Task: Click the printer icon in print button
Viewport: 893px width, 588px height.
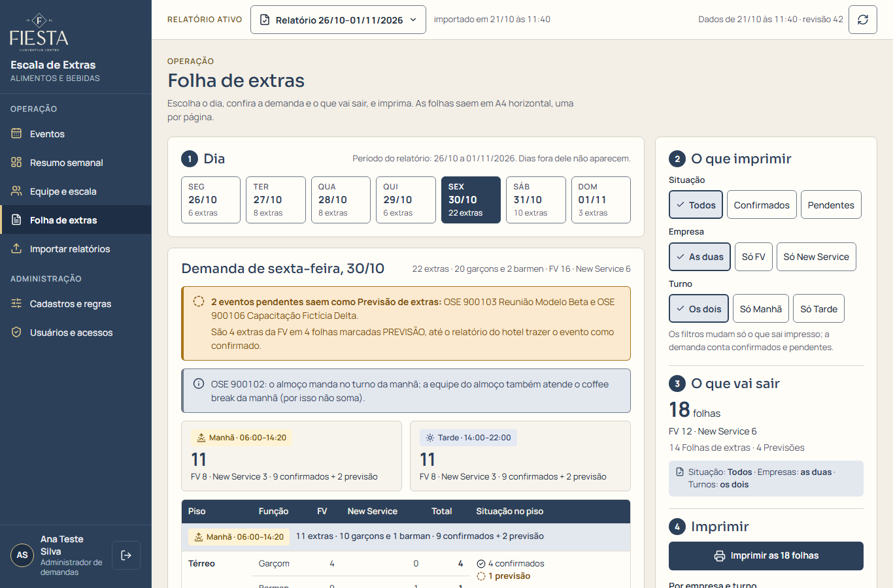Action: tap(720, 556)
